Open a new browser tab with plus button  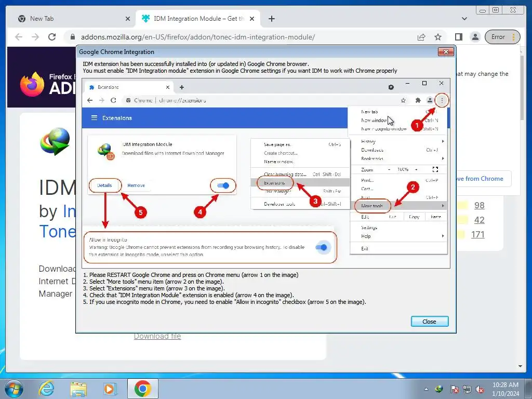(271, 19)
